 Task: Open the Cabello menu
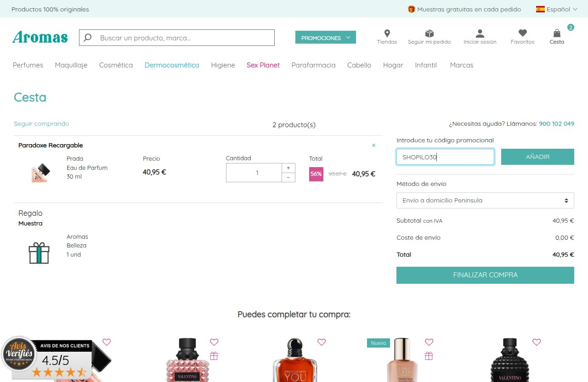pos(359,65)
